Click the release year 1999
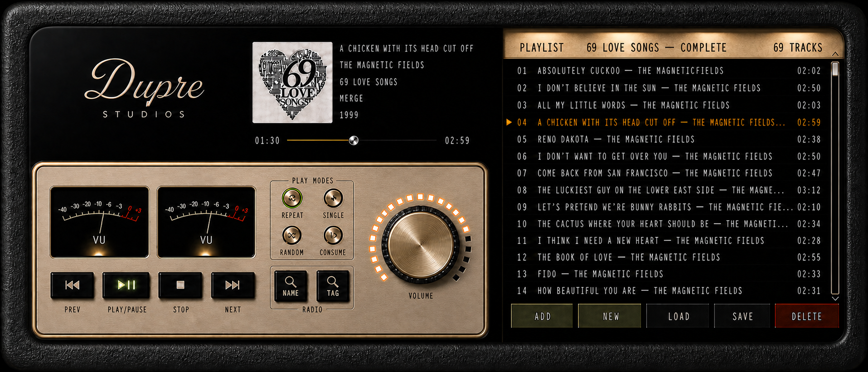868x372 pixels. 349,115
